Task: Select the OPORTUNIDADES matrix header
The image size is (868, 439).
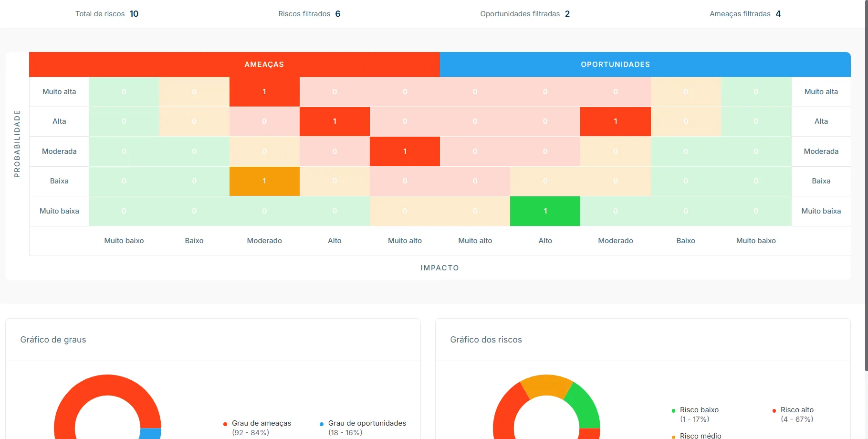Action: point(645,64)
